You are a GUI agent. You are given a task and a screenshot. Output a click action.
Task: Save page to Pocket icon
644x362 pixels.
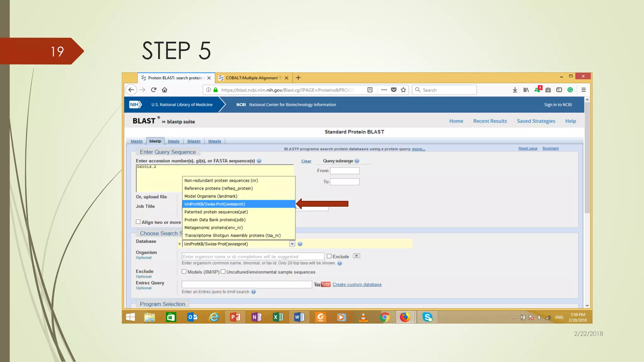click(x=393, y=90)
